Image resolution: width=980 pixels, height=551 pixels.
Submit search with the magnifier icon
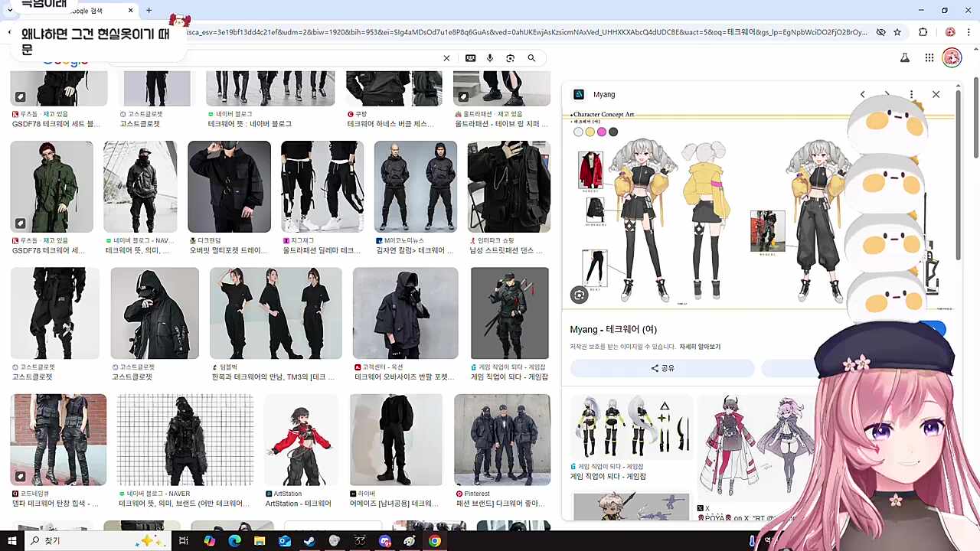pyautogui.click(x=531, y=58)
